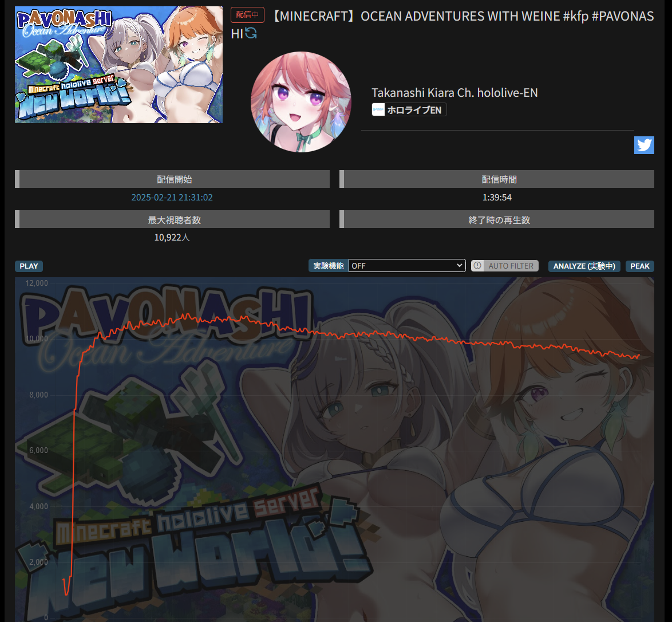672x622 pixels.
Task: Open the start time link 2025-02-21 21:31:02
Action: (172, 198)
